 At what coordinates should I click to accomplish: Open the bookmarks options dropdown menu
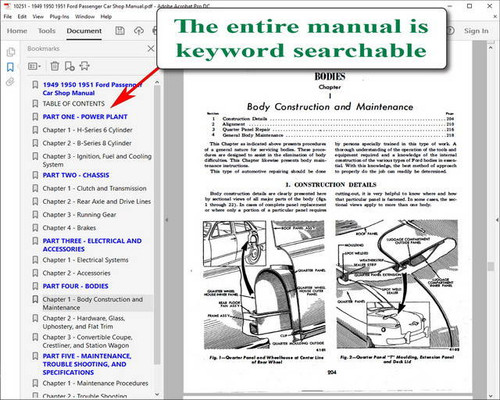pos(34,66)
